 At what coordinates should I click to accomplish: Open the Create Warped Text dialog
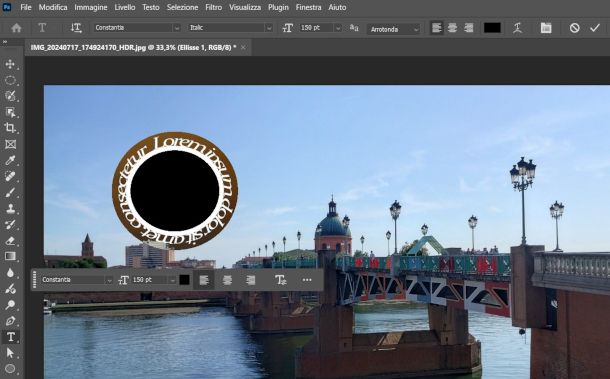517,28
